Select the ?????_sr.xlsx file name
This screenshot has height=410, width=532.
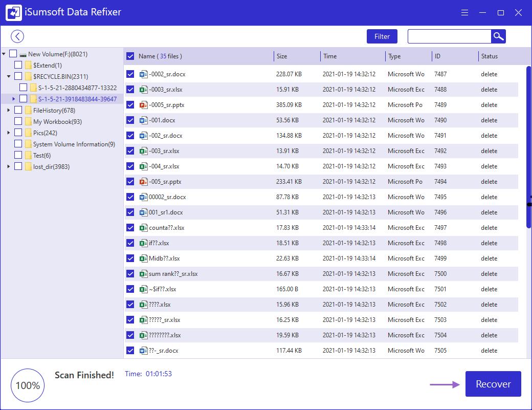[x=165, y=320]
